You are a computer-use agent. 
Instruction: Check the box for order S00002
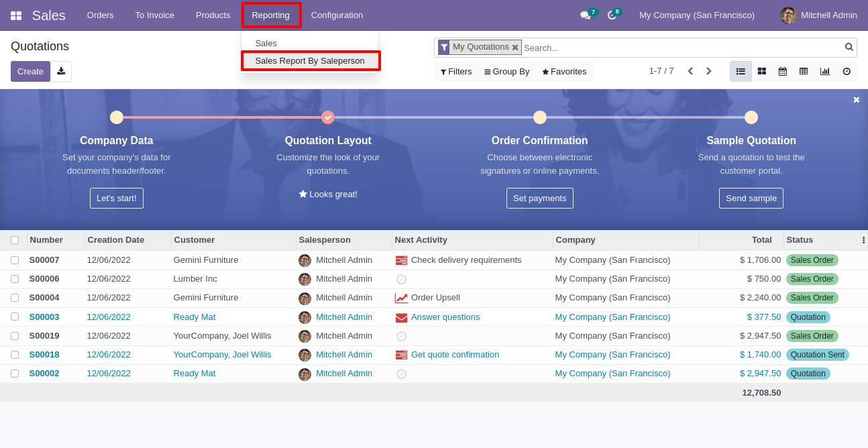[15, 374]
